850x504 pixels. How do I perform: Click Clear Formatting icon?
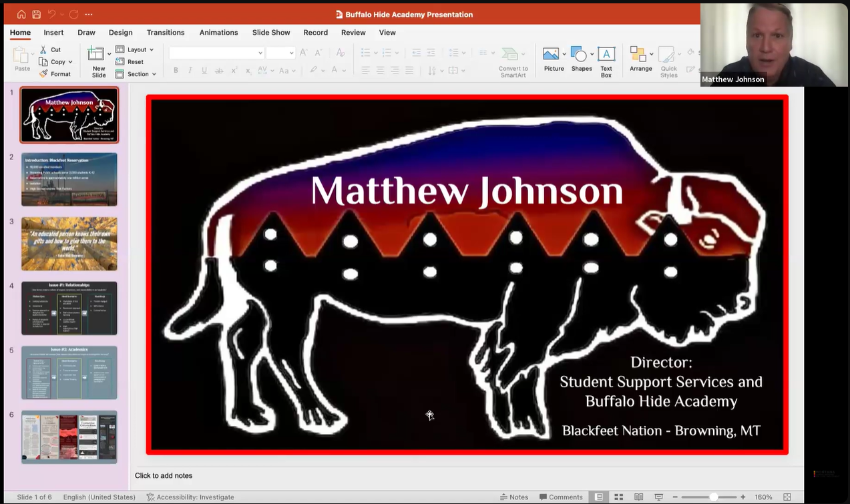(340, 53)
